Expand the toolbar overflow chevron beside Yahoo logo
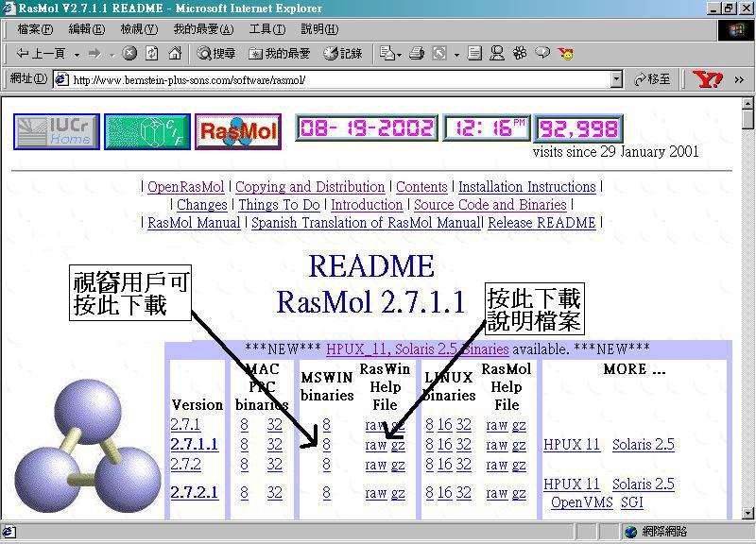The width and height of the screenshot is (756, 544). pos(739,80)
